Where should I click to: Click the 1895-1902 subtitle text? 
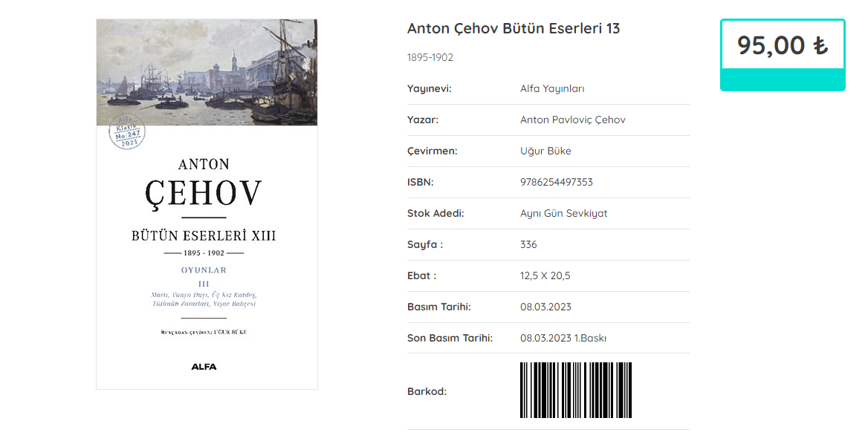coord(430,58)
